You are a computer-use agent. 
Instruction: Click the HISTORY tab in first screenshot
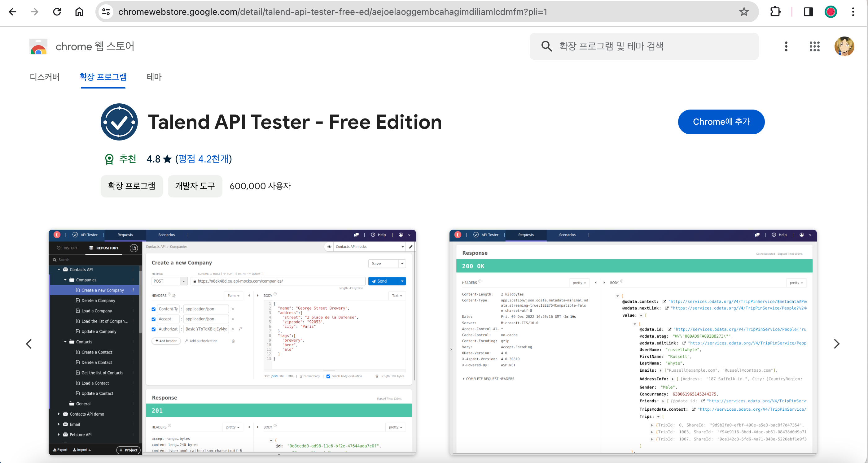(67, 248)
